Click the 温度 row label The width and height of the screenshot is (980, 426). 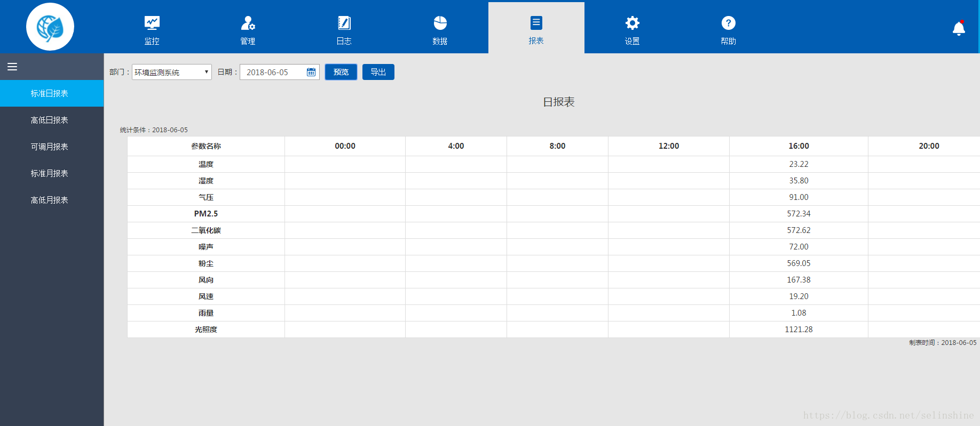coord(206,164)
